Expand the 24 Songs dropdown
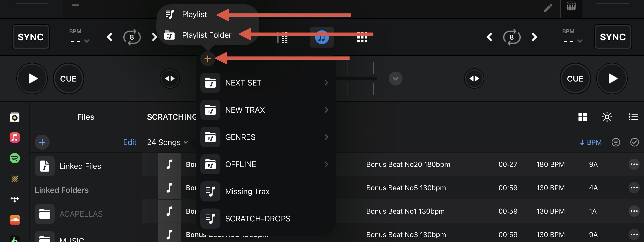 [x=167, y=142]
